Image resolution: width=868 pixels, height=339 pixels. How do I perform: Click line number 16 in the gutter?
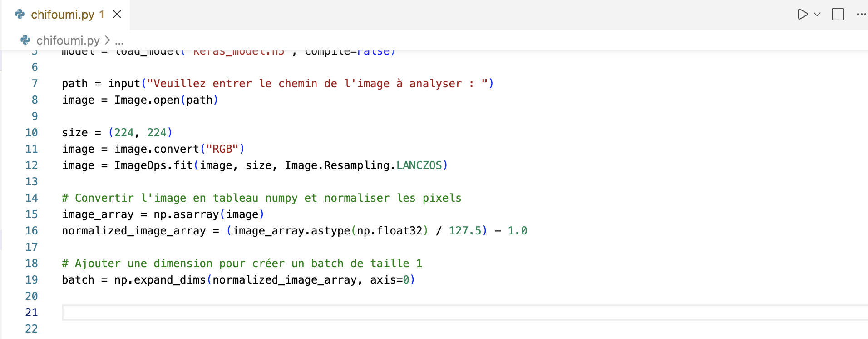[x=31, y=231]
